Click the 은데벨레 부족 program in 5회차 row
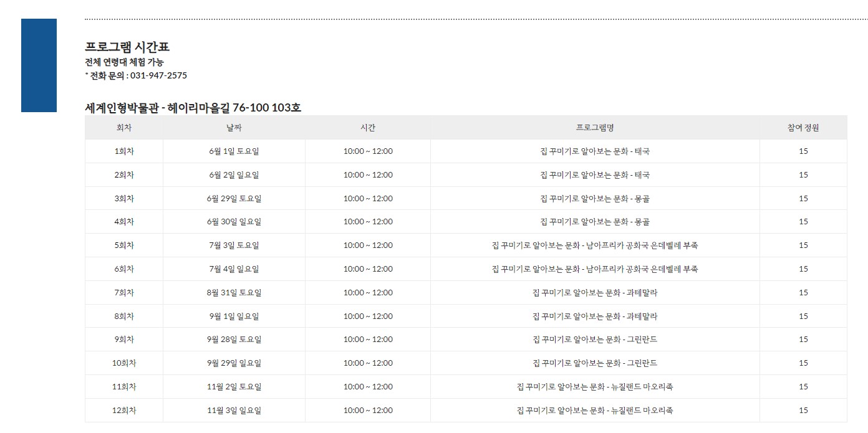The height and width of the screenshot is (433, 868). tap(595, 245)
